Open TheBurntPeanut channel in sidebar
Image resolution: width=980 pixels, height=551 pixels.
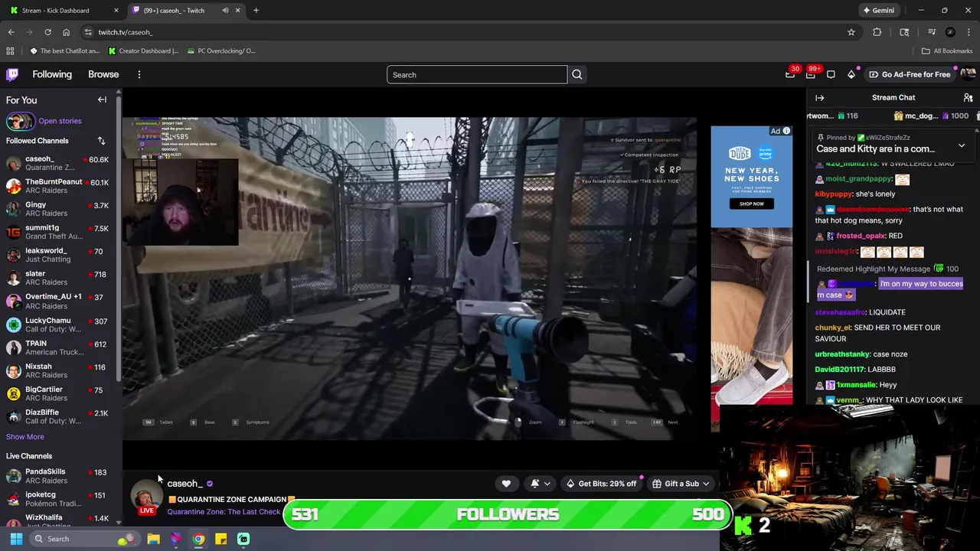(x=57, y=186)
